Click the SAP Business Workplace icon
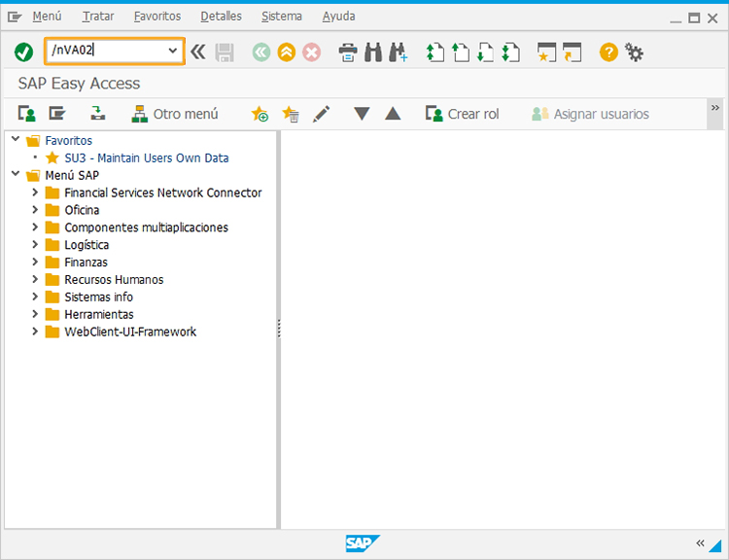Viewport: 729px width, 560px height. [97, 114]
